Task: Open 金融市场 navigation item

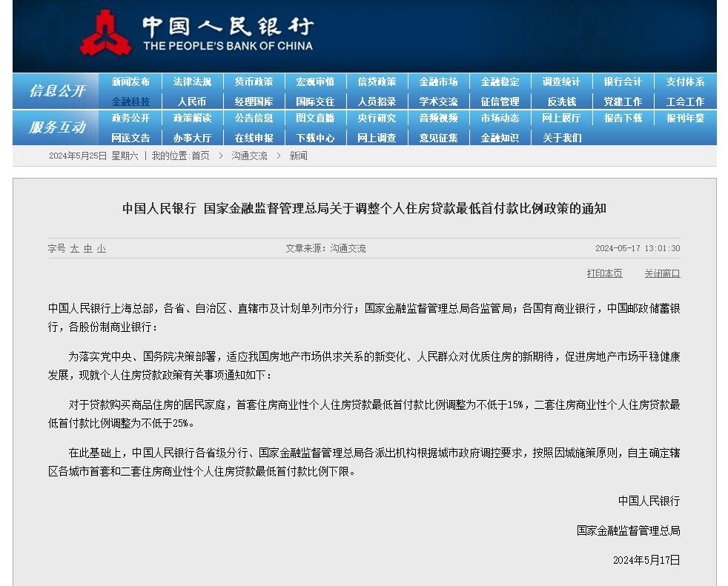Action: coord(438,81)
